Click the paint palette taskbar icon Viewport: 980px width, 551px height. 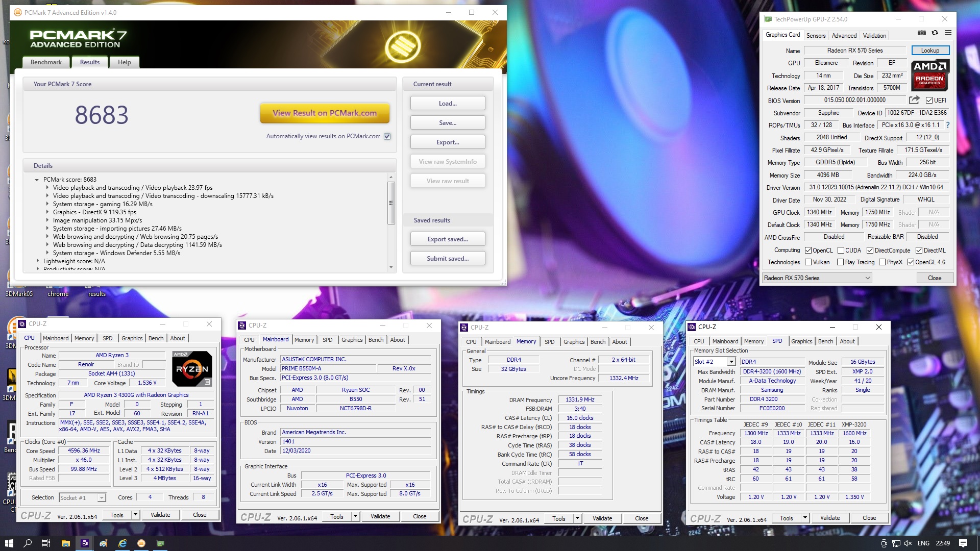point(104,543)
